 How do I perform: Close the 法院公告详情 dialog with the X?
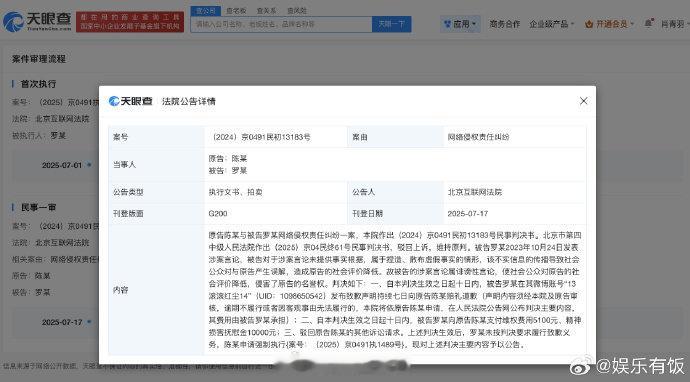click(x=584, y=101)
